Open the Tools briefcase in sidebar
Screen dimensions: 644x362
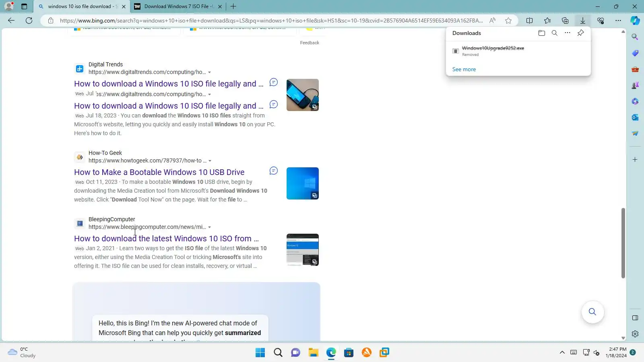click(635, 69)
